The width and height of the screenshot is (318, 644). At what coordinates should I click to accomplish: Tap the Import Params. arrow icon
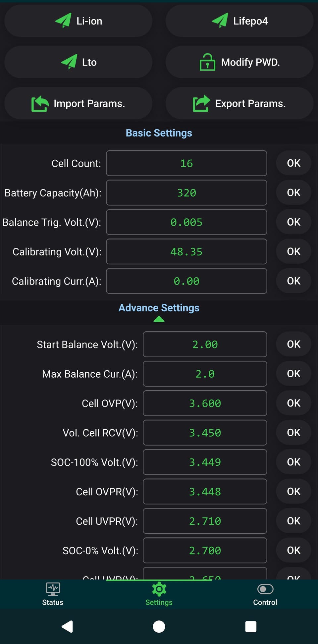point(40,103)
